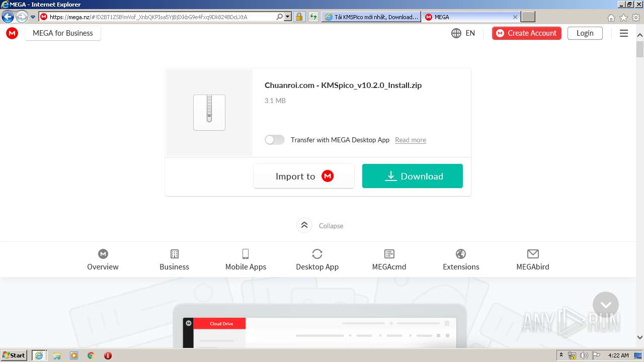Image resolution: width=644 pixels, height=362 pixels.
Task: Open the Favorites star icon
Action: tap(624, 18)
